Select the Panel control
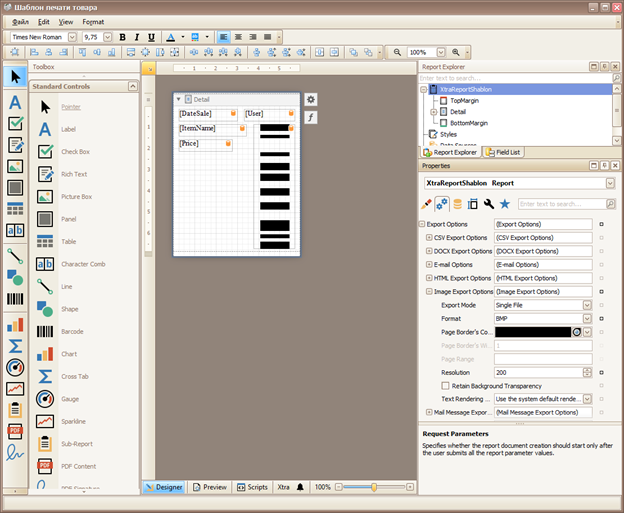624x513 pixels. click(68, 219)
